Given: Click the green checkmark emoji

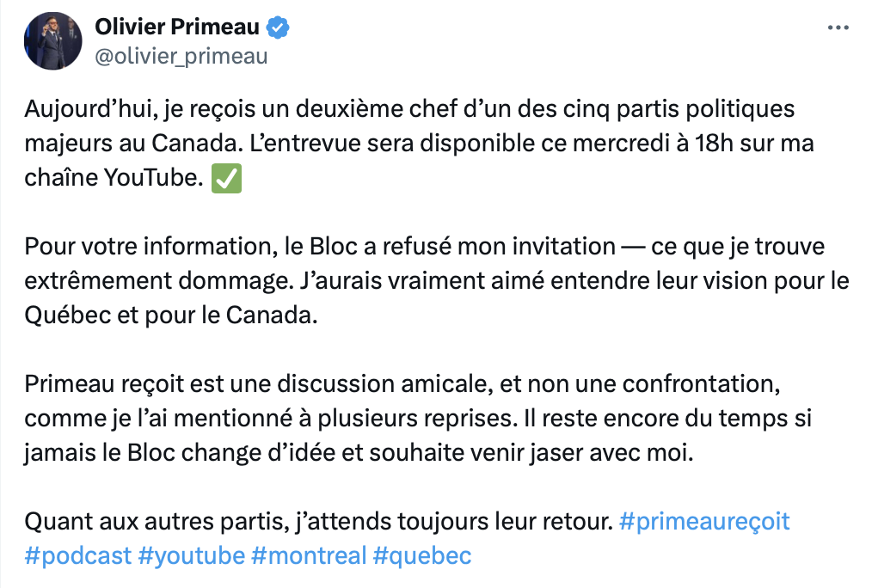Looking at the screenshot, I should 226,179.
